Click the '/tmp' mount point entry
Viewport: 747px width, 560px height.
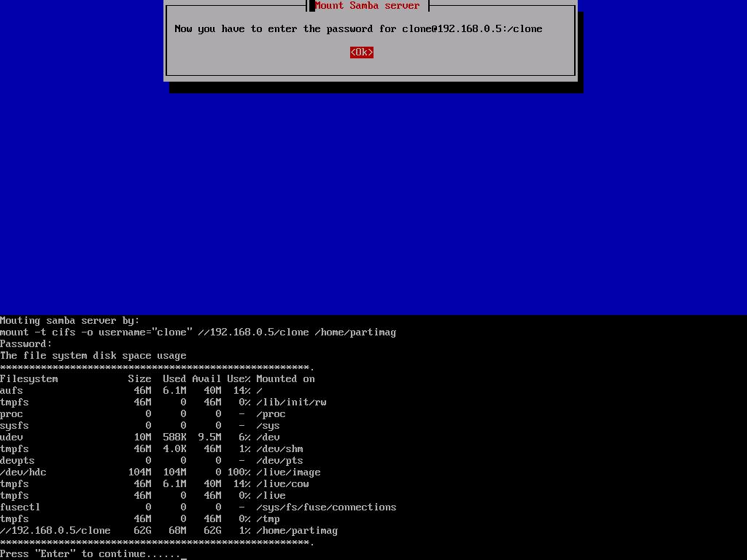point(268,519)
